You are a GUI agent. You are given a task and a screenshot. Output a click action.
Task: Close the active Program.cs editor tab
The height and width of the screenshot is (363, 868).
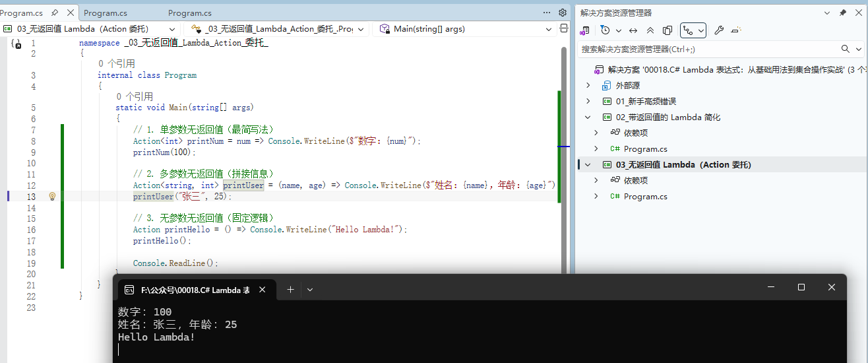(x=71, y=13)
